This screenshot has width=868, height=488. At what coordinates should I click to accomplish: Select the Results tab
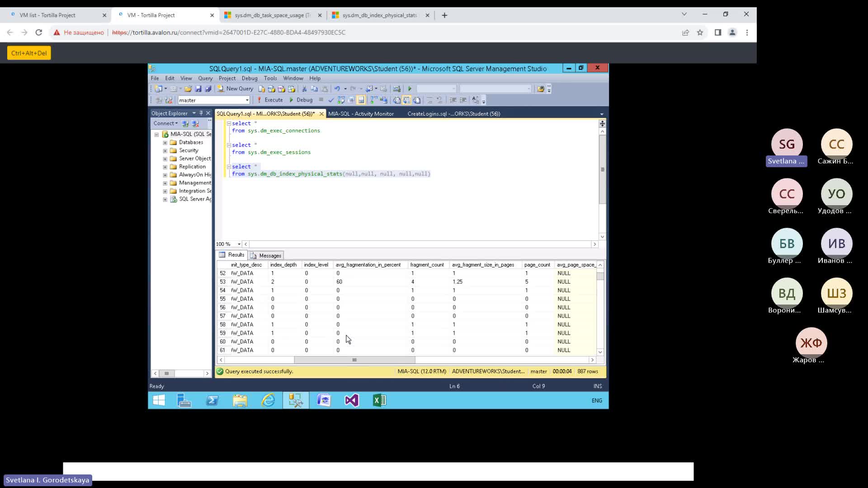[x=231, y=255]
